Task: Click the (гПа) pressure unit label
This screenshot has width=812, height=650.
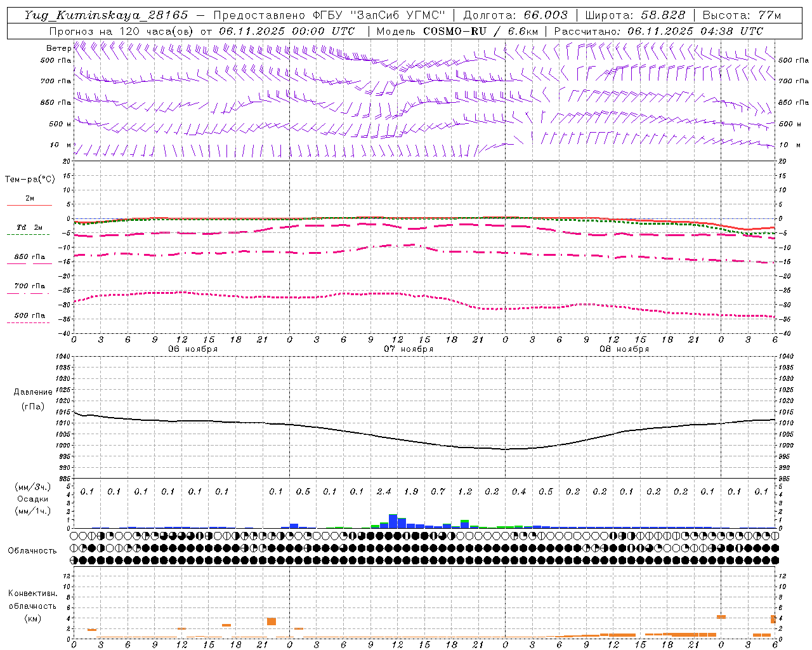Action: [x=33, y=407]
